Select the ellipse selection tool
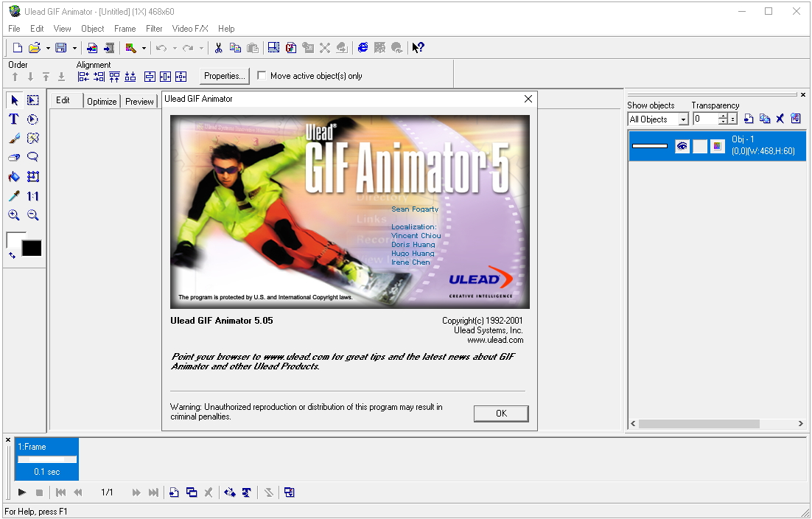812x519 pixels. click(33, 119)
